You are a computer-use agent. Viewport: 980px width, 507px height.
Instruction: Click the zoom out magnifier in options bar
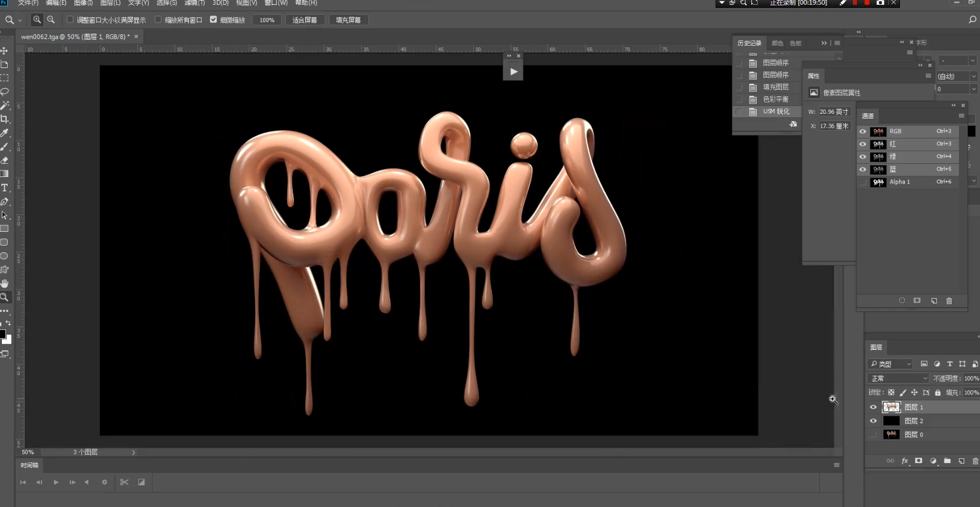point(51,20)
